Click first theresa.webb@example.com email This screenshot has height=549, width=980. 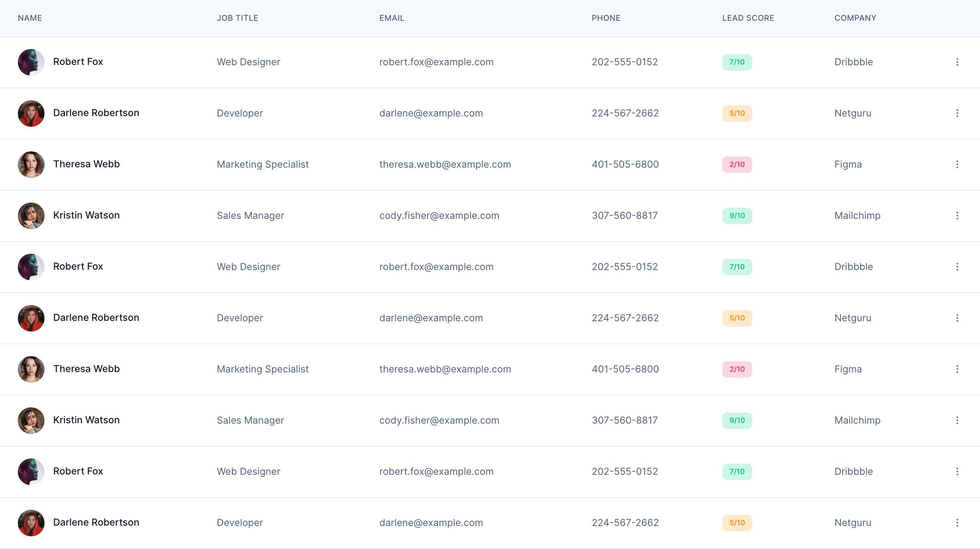(445, 164)
